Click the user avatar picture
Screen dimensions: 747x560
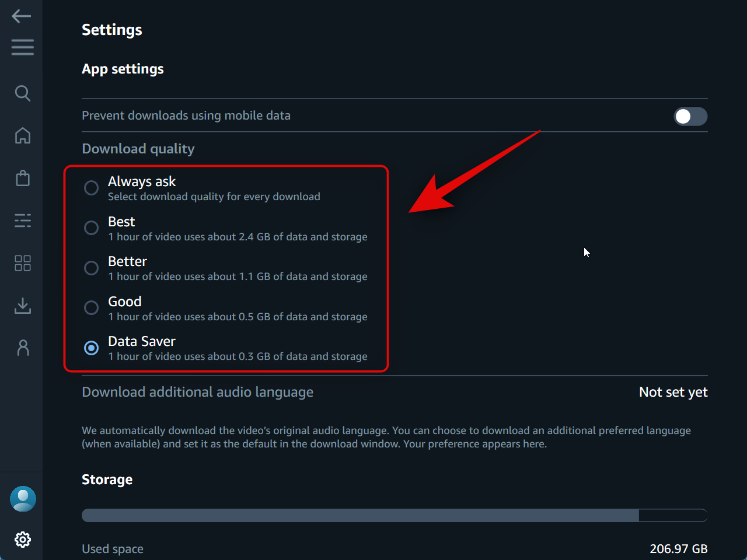point(23,499)
